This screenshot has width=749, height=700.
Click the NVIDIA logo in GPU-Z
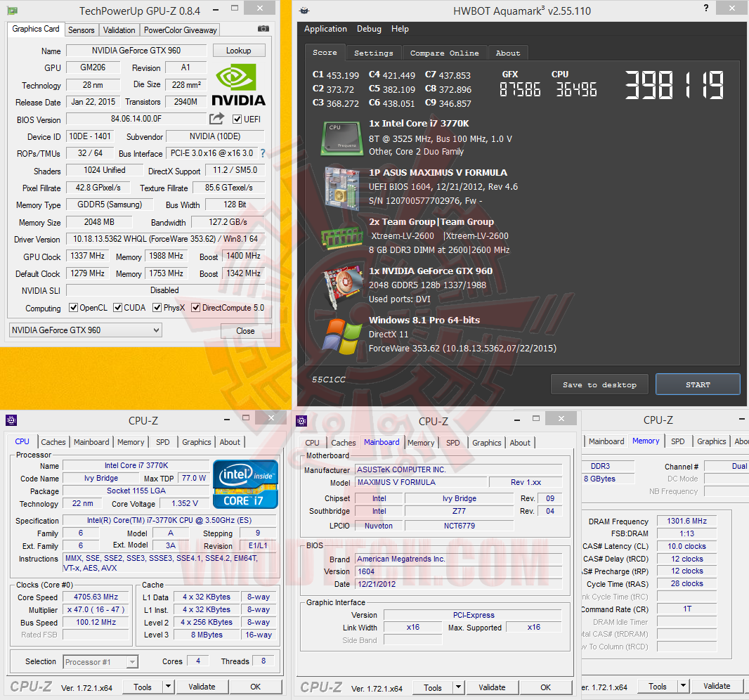pyautogui.click(x=238, y=86)
